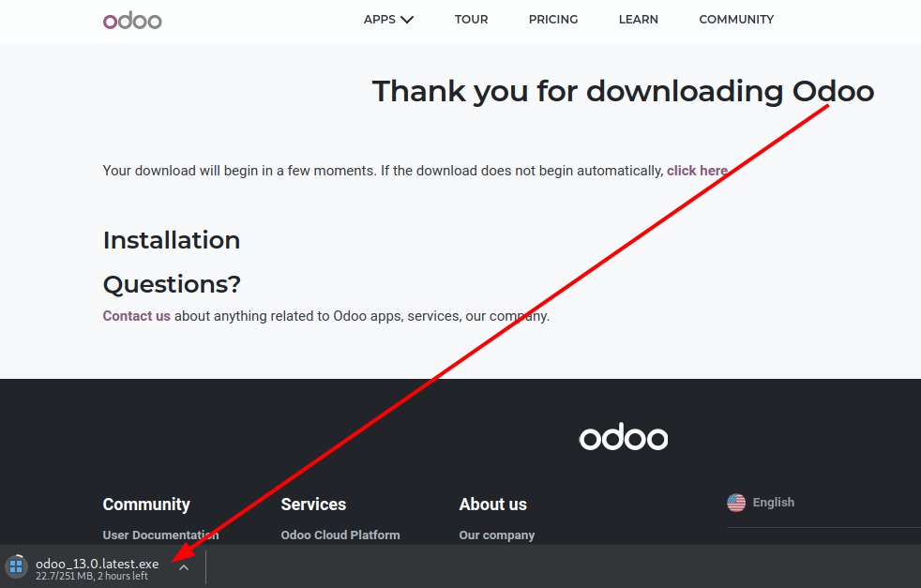The image size is (921, 588).
Task: Click the 'Thank you for downloading Odoo' title
Action: coord(623,91)
